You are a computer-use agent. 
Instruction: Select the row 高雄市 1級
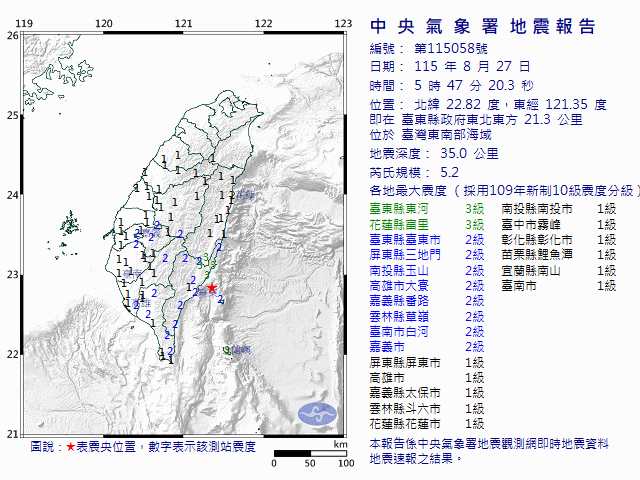(x=427, y=378)
